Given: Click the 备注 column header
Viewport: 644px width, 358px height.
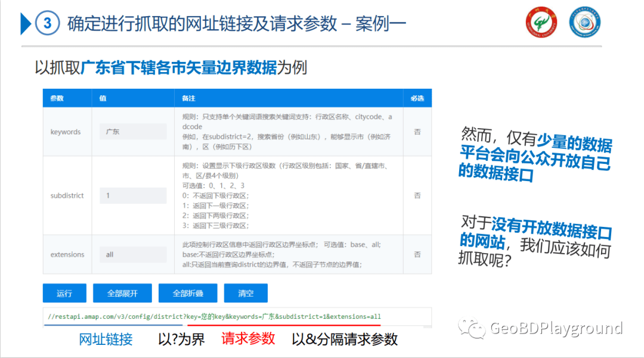Looking at the screenshot, I should (189, 98).
